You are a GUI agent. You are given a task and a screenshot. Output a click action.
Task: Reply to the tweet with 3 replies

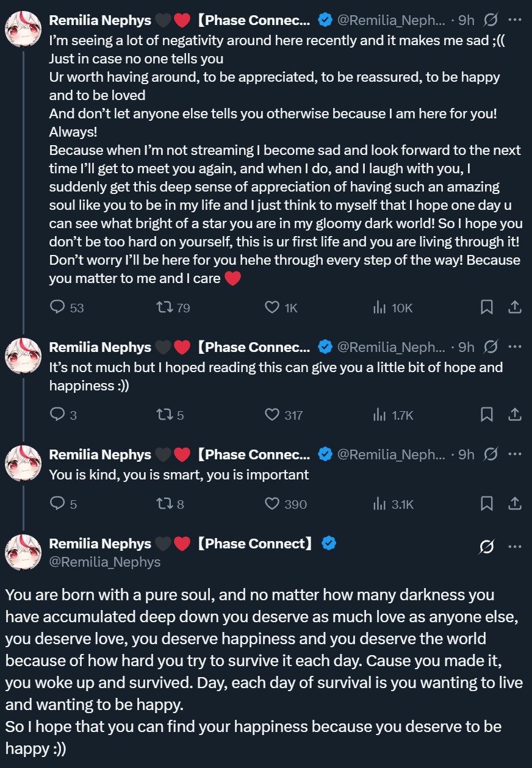[57, 415]
